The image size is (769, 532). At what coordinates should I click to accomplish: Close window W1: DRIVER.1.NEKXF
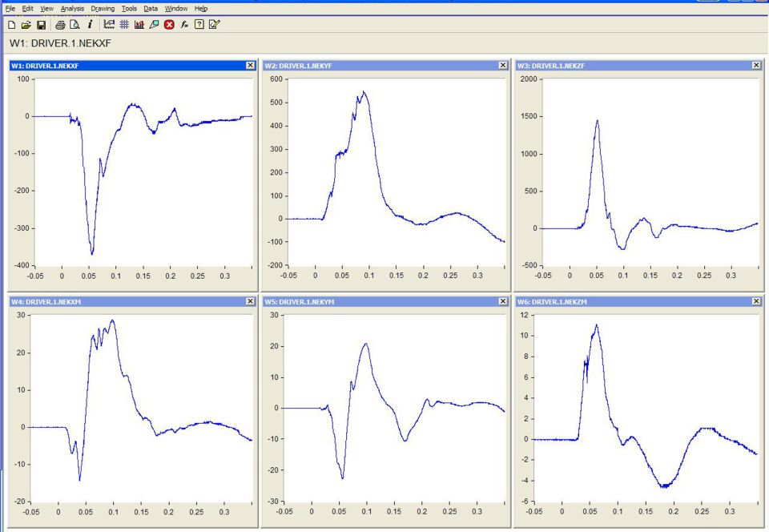click(x=250, y=65)
